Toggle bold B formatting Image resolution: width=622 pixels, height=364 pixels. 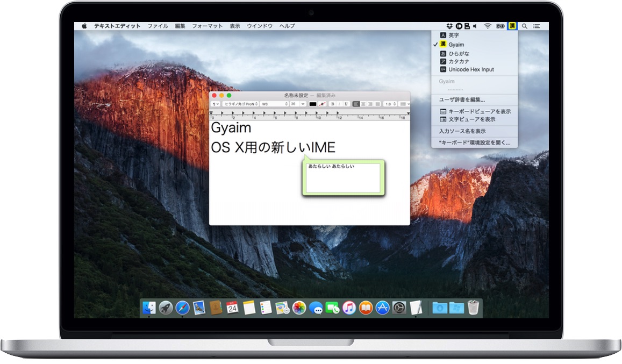[332, 104]
